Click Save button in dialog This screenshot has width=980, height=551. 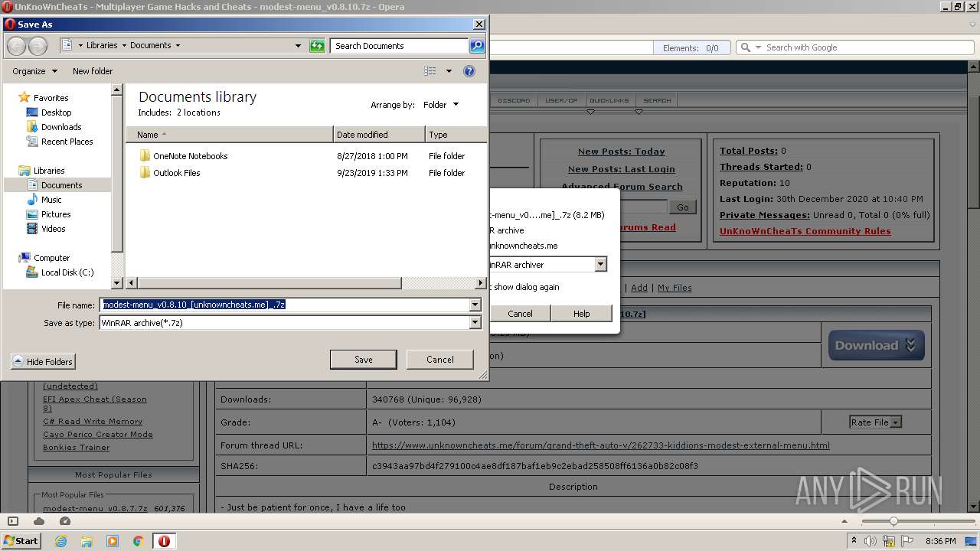coord(363,360)
